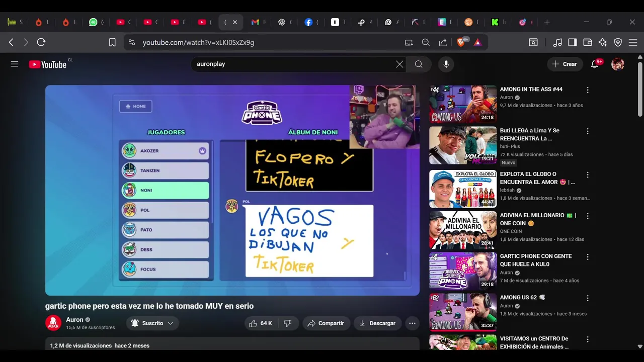The image size is (644, 362).
Task: Run search with the magnifier button
Action: [x=419, y=64]
